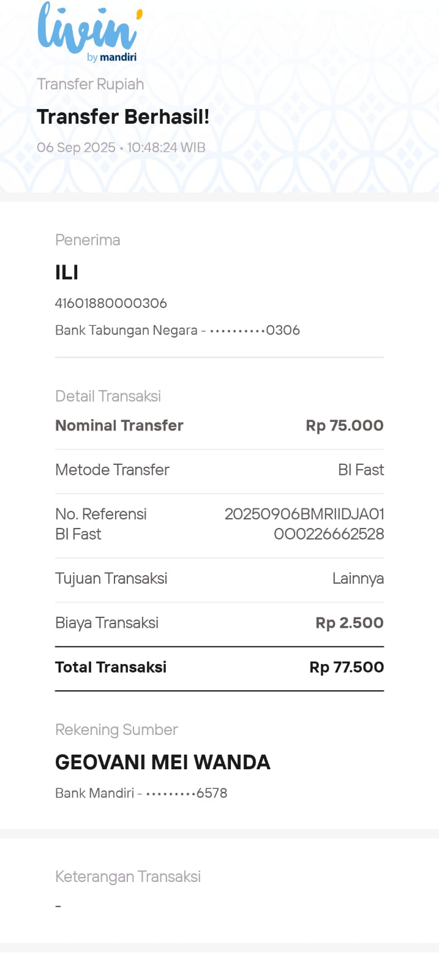Click the Metode Transfer label
The height and width of the screenshot is (980, 439).
(112, 470)
